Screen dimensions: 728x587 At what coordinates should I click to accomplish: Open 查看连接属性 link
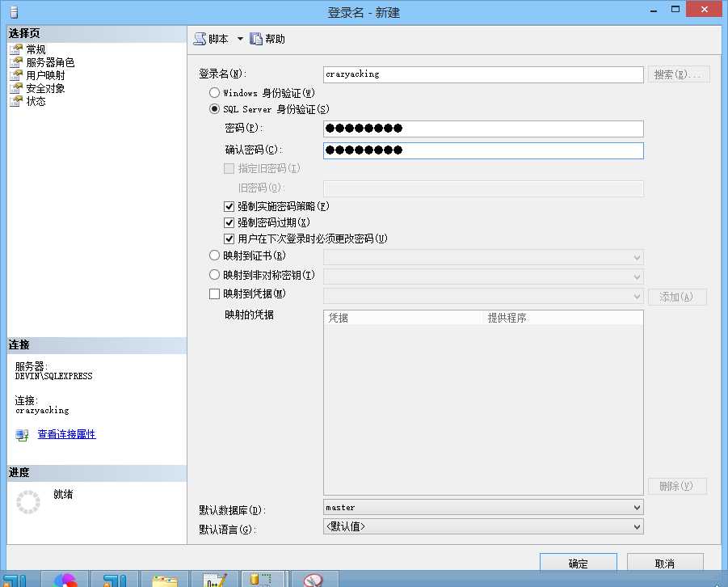[67, 434]
